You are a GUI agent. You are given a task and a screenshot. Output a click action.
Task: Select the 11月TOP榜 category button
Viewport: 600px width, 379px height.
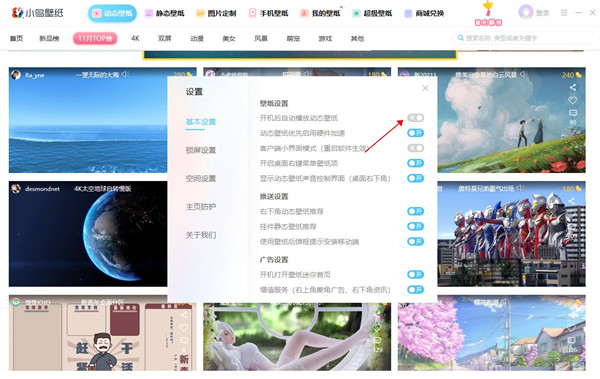coord(95,38)
